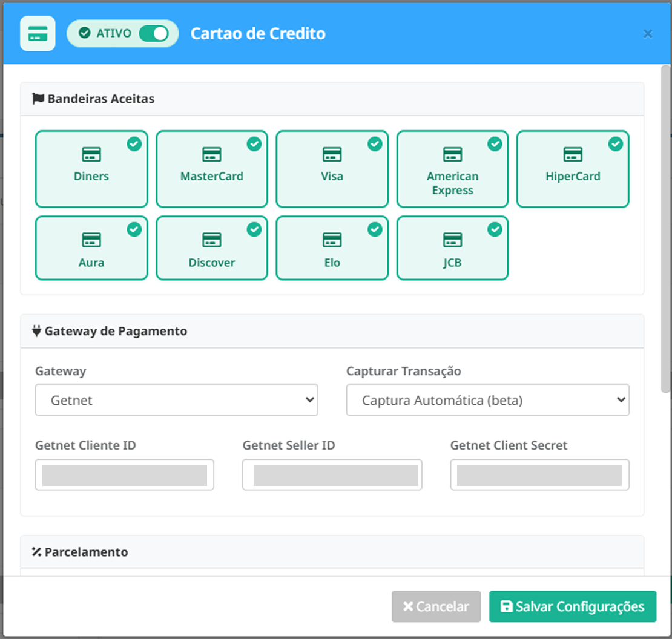Close the Cartao de Credito dialog
The width and height of the screenshot is (672, 639).
(648, 34)
